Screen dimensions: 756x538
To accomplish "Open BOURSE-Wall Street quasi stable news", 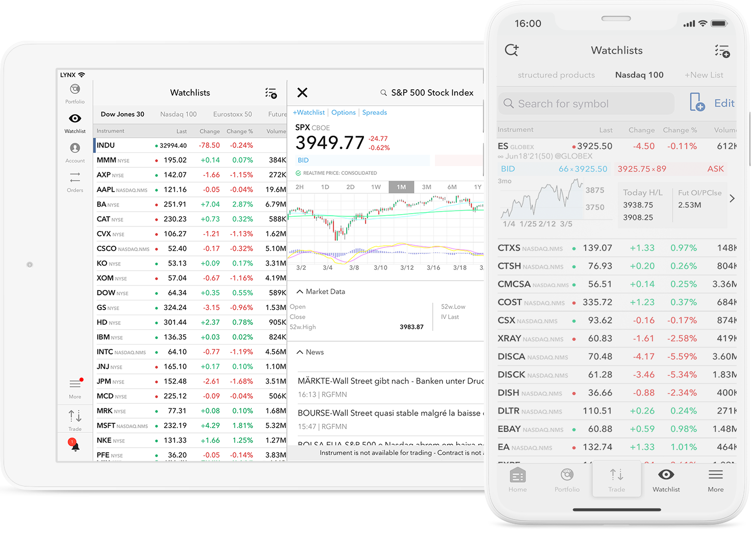I will click(x=390, y=420).
